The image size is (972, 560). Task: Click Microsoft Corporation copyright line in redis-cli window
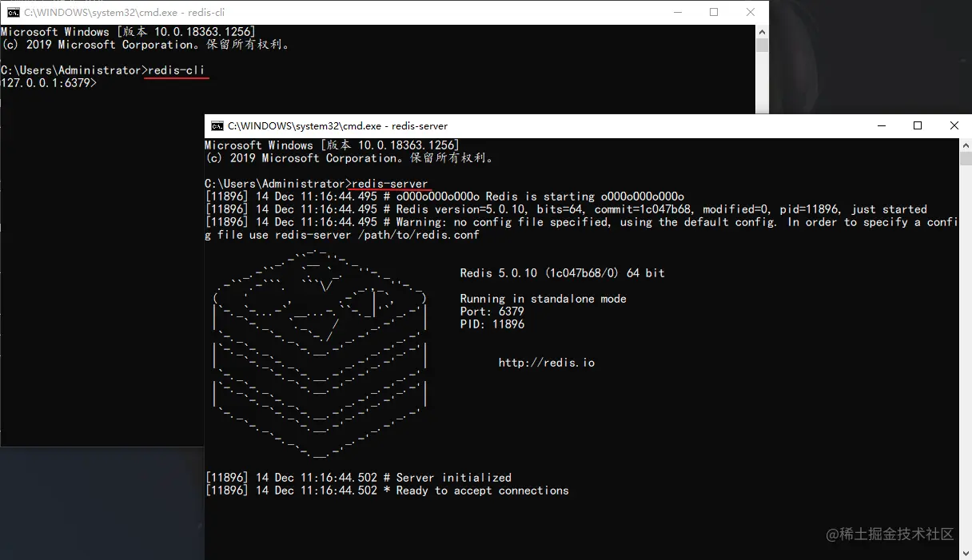tap(147, 45)
